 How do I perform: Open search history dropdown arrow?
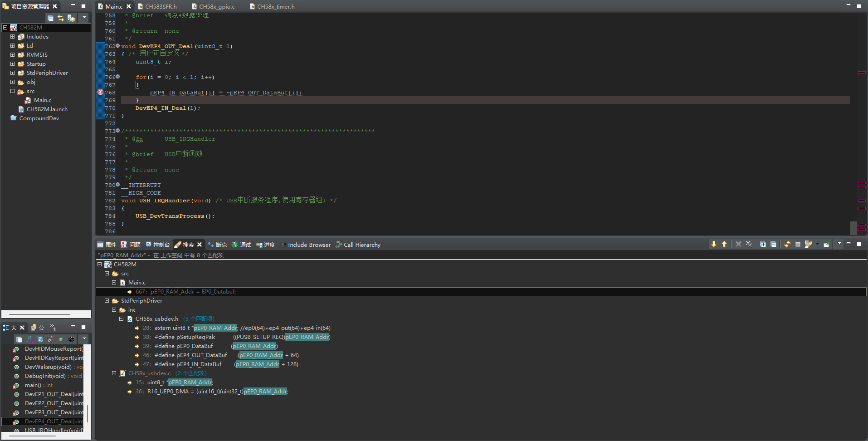(817, 244)
